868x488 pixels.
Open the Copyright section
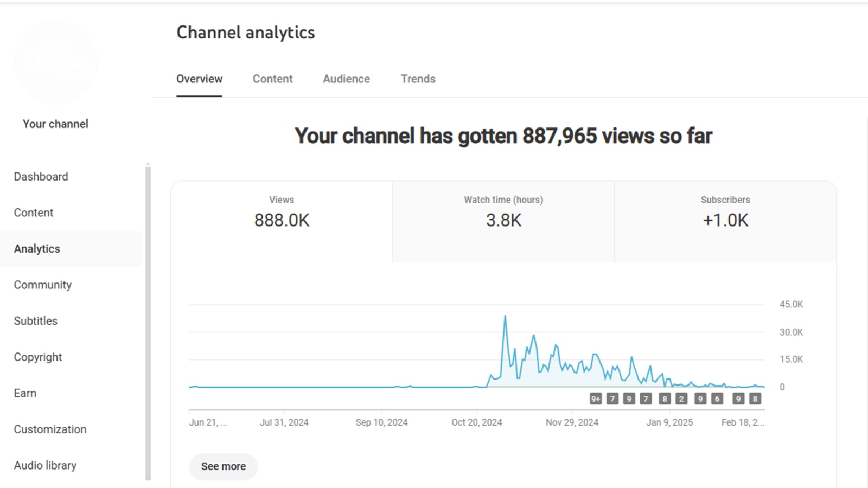(38, 357)
